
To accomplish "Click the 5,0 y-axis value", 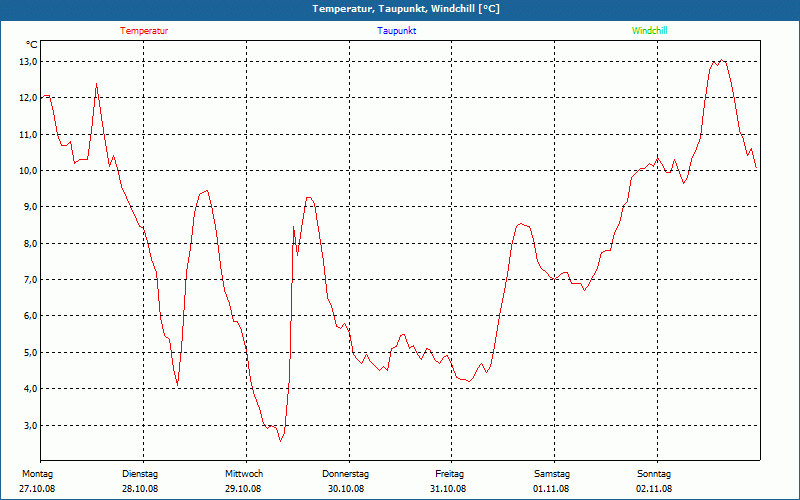I will pos(31,353).
